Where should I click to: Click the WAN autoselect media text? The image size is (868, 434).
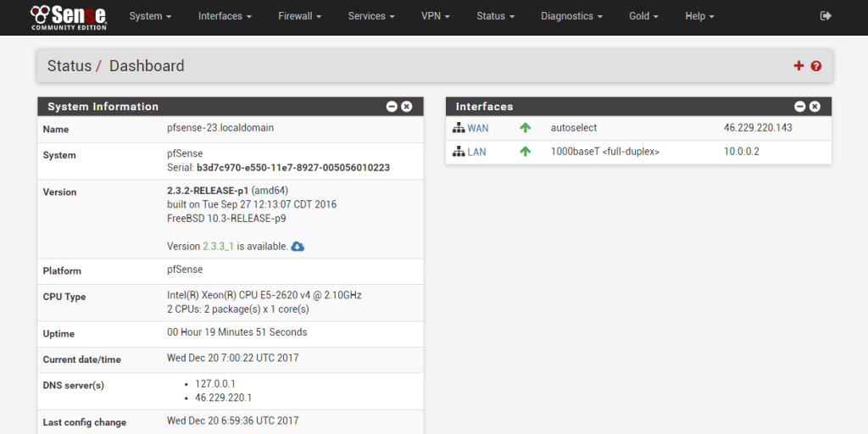tap(574, 128)
